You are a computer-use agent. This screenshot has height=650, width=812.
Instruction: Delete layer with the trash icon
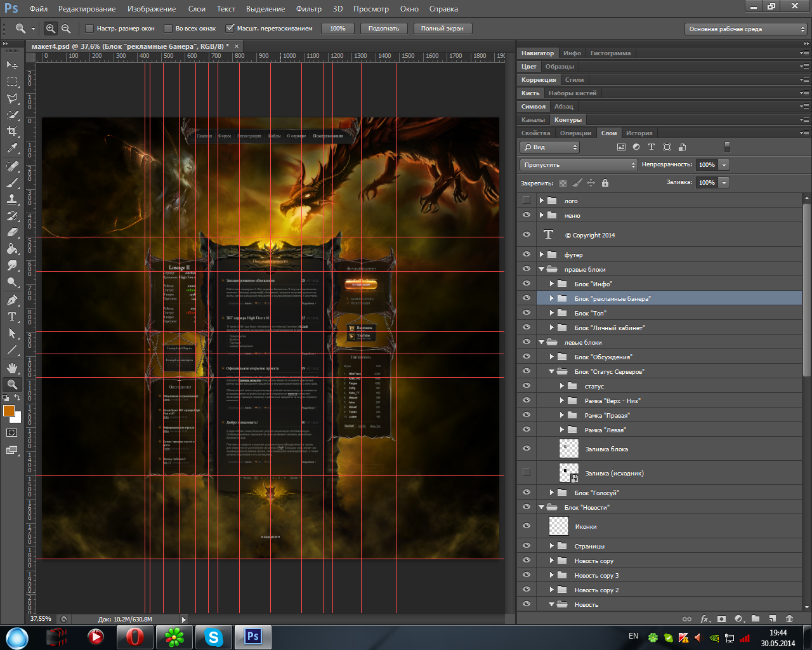pos(789,618)
